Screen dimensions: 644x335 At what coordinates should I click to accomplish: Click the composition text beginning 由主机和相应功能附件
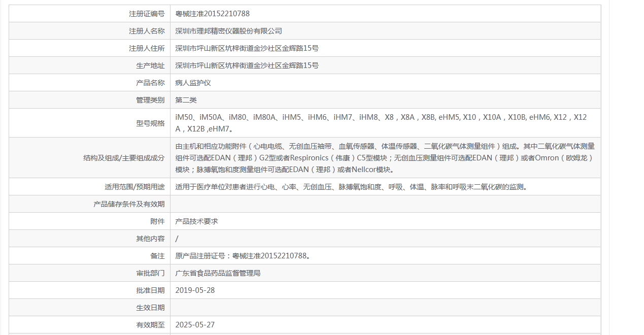pyautogui.click(x=385, y=158)
